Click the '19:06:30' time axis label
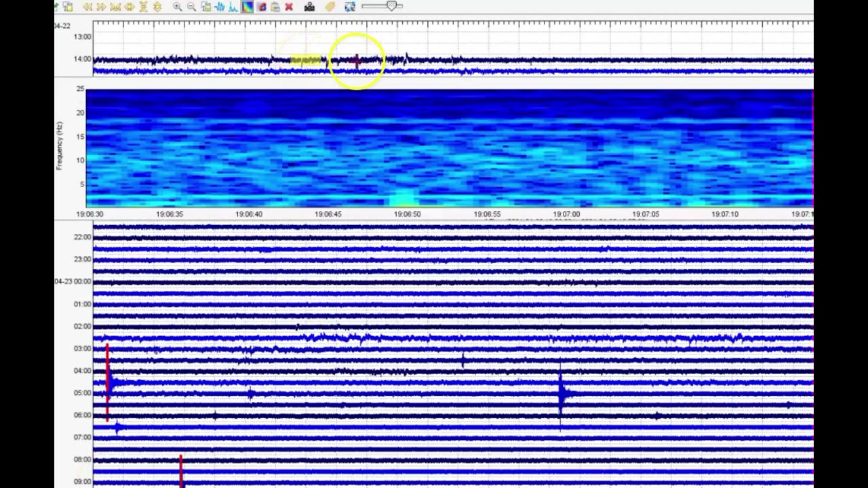The width and height of the screenshot is (868, 488). [90, 214]
